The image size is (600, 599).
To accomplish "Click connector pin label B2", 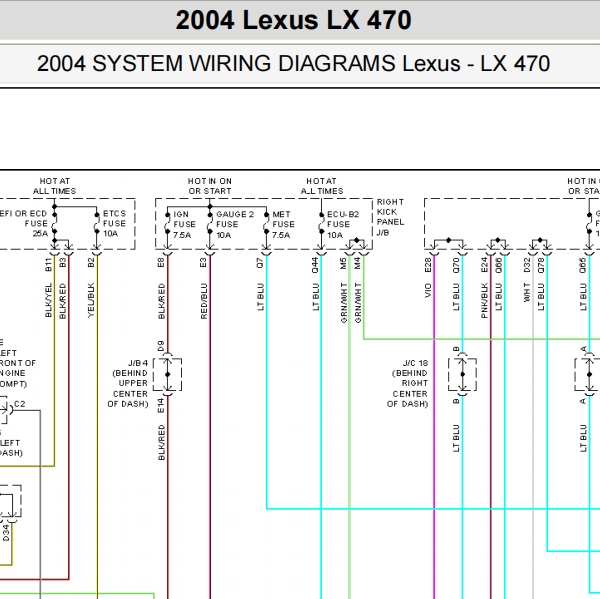I will [x=91, y=263].
